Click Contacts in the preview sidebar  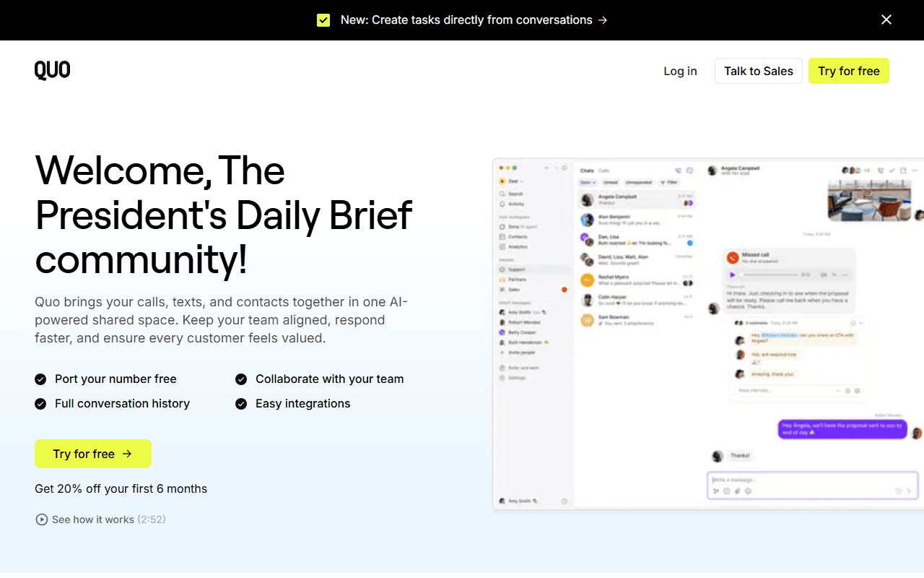tap(513, 237)
